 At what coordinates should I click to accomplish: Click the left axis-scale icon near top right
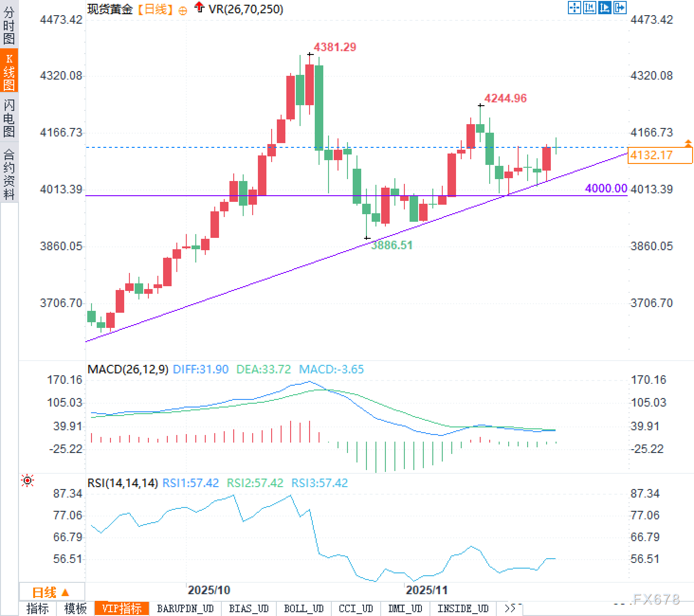coord(589,8)
